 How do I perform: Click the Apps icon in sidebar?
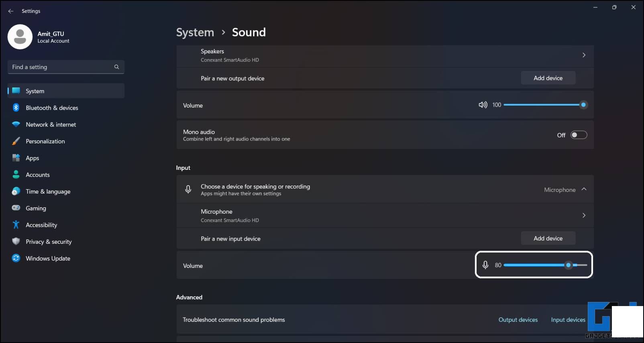16,158
